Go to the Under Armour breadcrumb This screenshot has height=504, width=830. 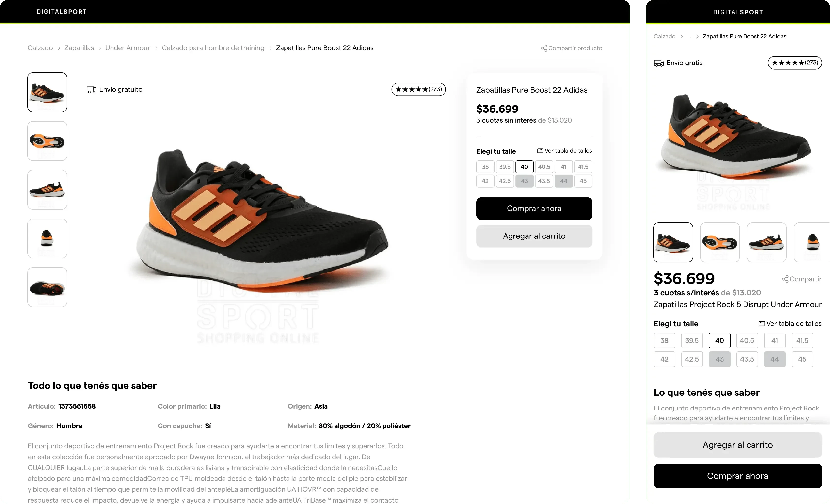click(128, 48)
